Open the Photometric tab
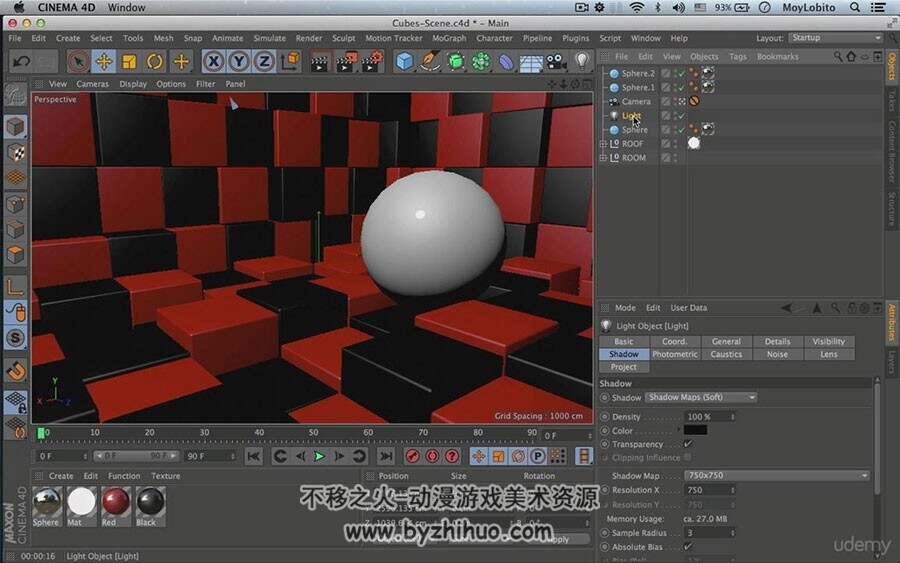Image resolution: width=900 pixels, height=563 pixels. coord(675,354)
